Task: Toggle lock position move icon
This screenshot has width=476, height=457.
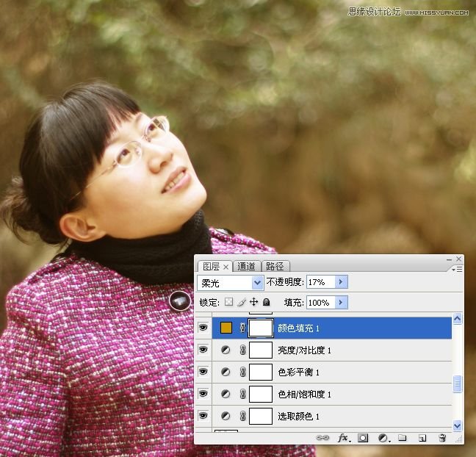Action: (253, 302)
